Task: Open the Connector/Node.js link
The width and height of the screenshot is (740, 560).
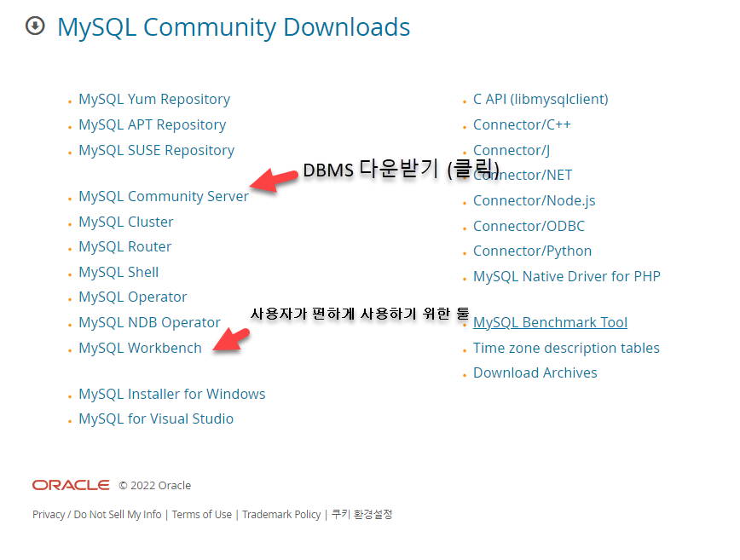Action: [534, 200]
